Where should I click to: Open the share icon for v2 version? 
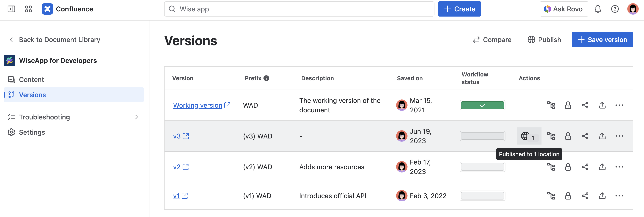[585, 167]
